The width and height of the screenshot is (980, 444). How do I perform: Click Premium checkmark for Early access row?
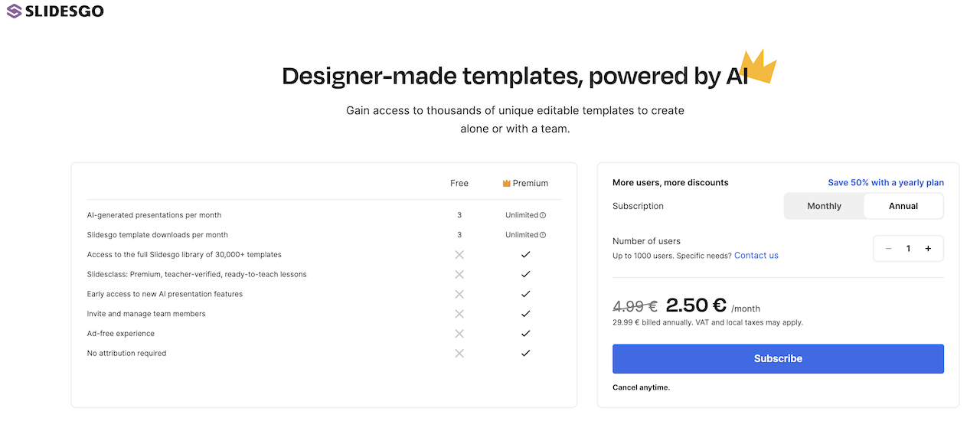click(x=525, y=294)
